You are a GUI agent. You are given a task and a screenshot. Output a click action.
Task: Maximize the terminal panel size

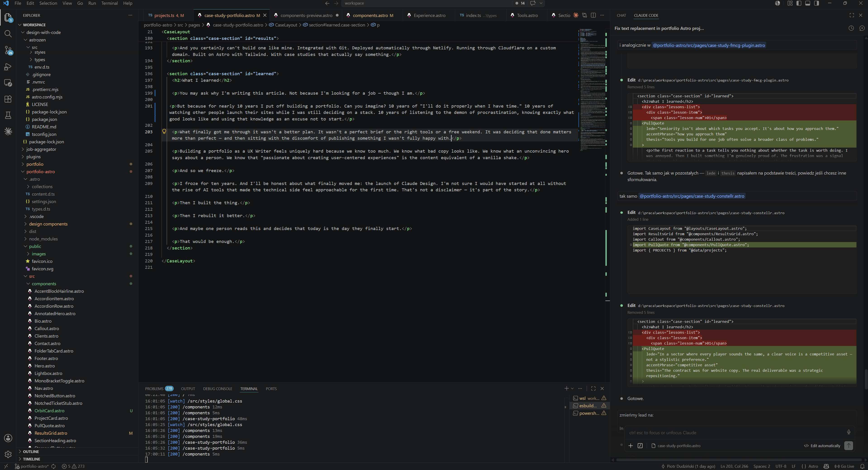593,389
